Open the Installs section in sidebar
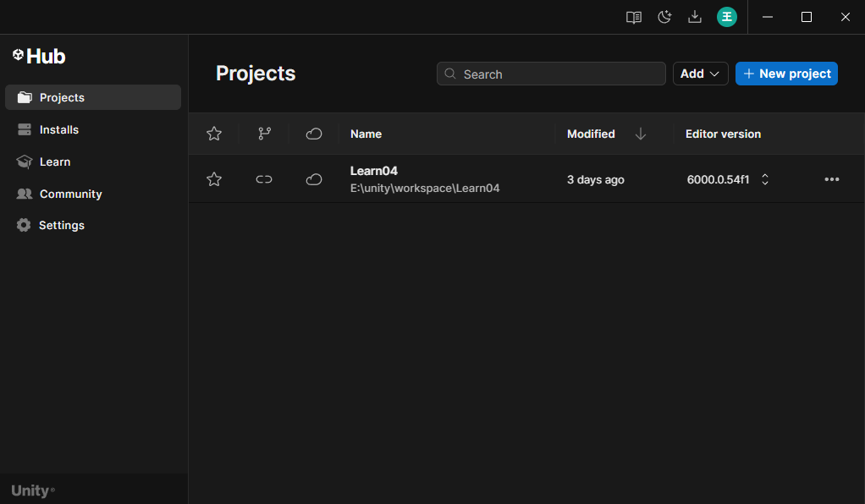This screenshot has width=865, height=504. pyautogui.click(x=93, y=129)
